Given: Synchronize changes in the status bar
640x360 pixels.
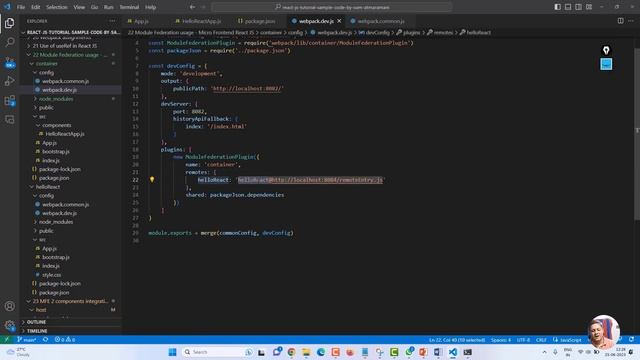Looking at the screenshot, I should click(45, 340).
